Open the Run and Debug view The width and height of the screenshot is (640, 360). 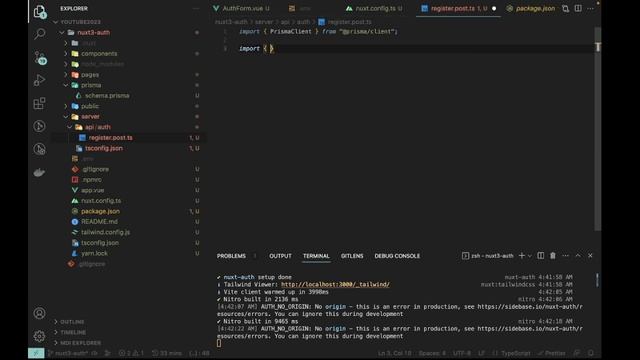click(40, 80)
